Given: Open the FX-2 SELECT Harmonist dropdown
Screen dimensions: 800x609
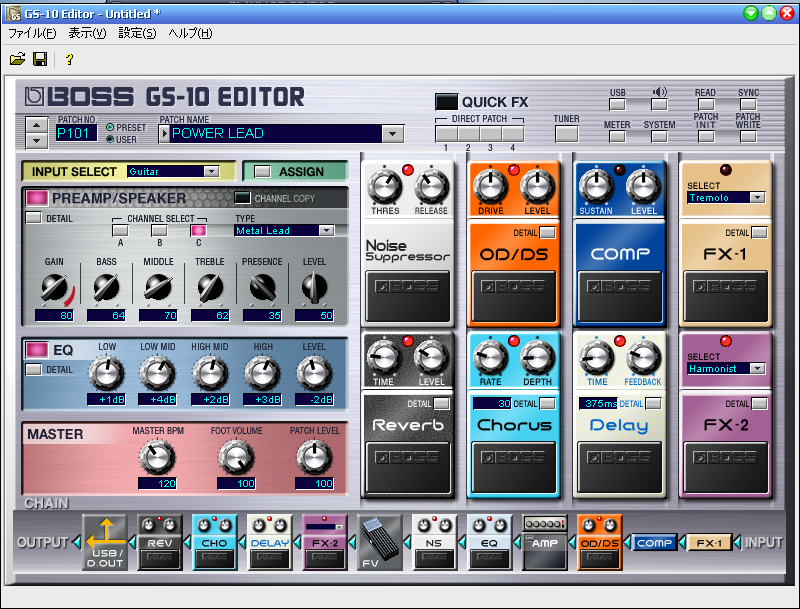Looking at the screenshot, I should pyautogui.click(x=758, y=368).
